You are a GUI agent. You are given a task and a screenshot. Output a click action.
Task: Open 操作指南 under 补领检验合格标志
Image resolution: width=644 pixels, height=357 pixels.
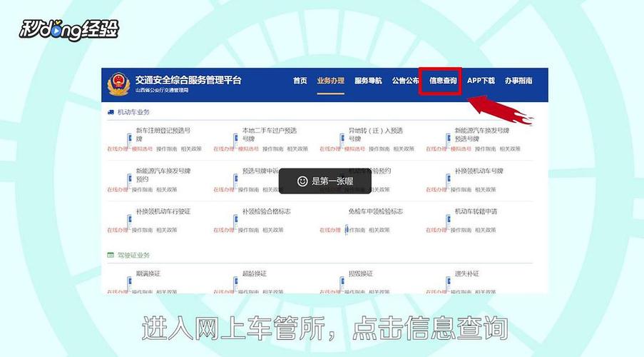(x=248, y=230)
